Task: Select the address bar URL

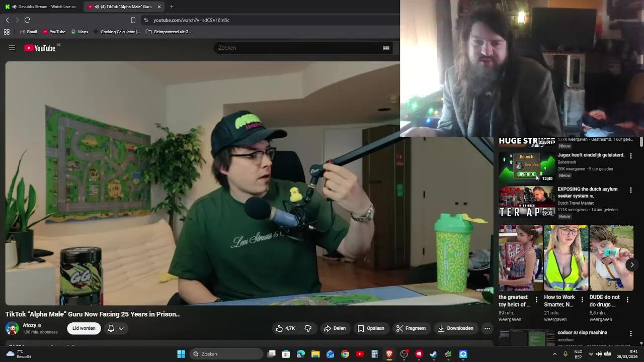Action: (191, 20)
